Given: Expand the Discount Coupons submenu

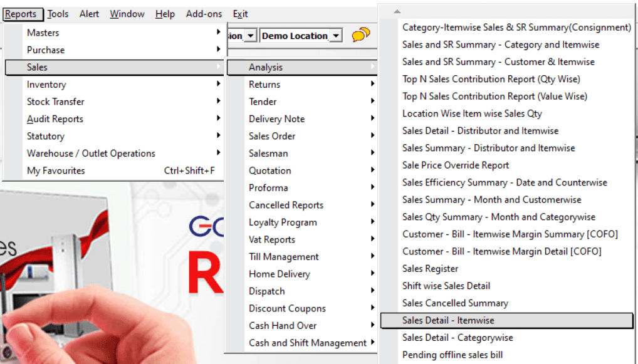Looking at the screenshot, I should pos(302,308).
